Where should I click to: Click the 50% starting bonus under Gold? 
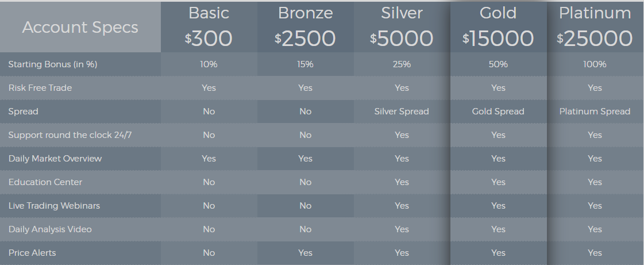[498, 64]
